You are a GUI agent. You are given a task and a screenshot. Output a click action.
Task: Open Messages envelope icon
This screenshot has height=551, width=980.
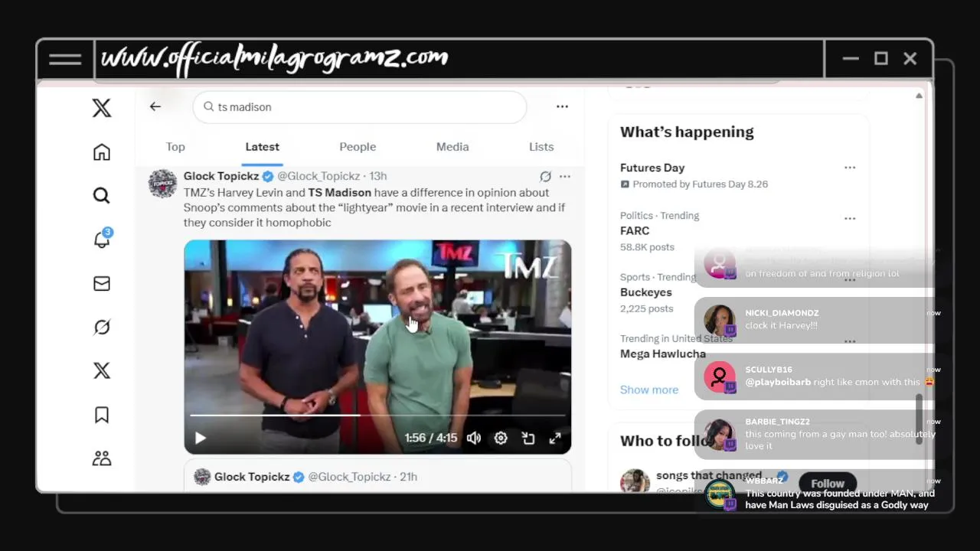(x=102, y=284)
